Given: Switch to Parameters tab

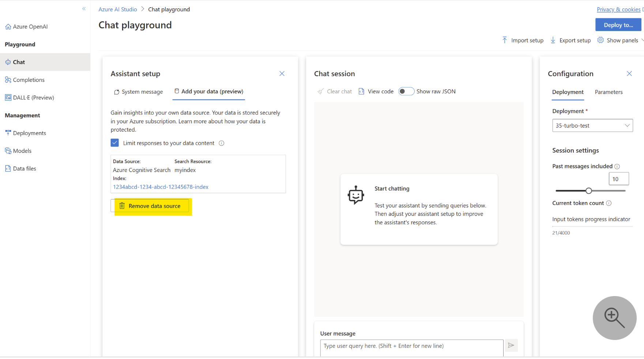Looking at the screenshot, I should click(x=609, y=92).
